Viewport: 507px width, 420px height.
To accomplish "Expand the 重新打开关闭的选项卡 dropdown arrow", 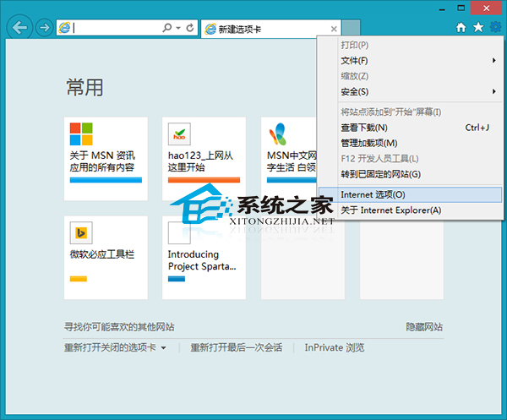I will tap(164, 348).
